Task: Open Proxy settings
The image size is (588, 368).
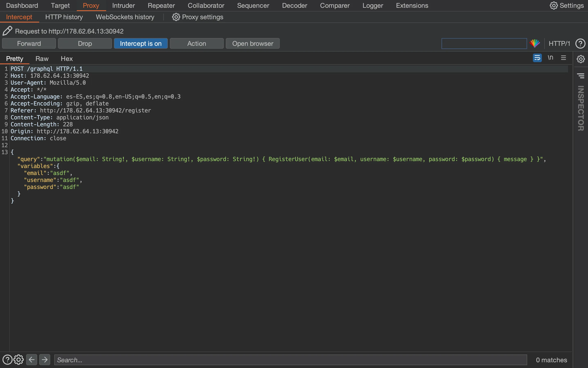Action: coord(198,17)
